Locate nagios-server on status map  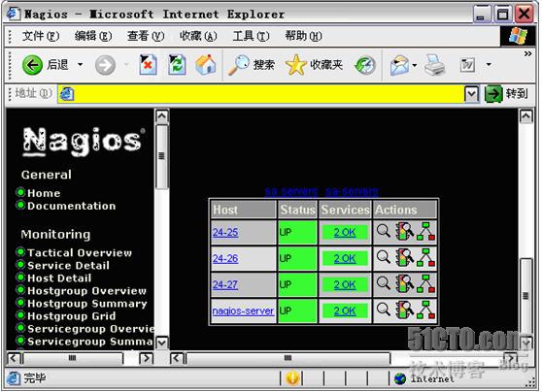425,310
